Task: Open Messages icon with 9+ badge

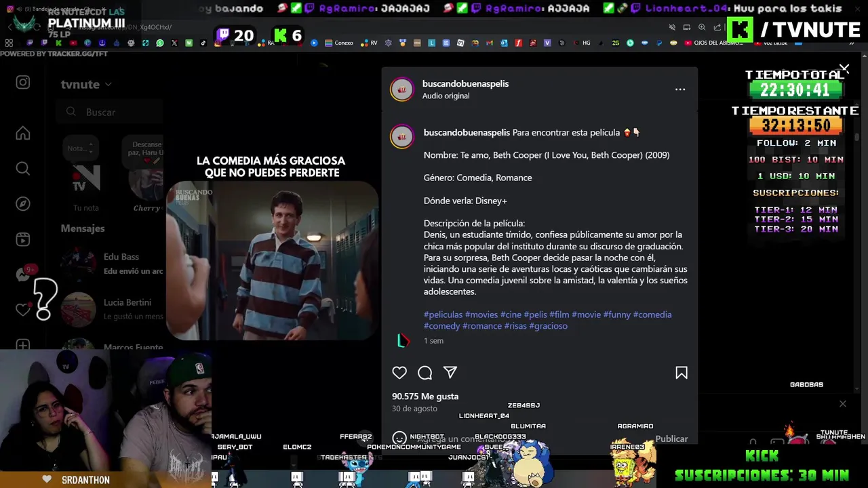Action: point(24,274)
